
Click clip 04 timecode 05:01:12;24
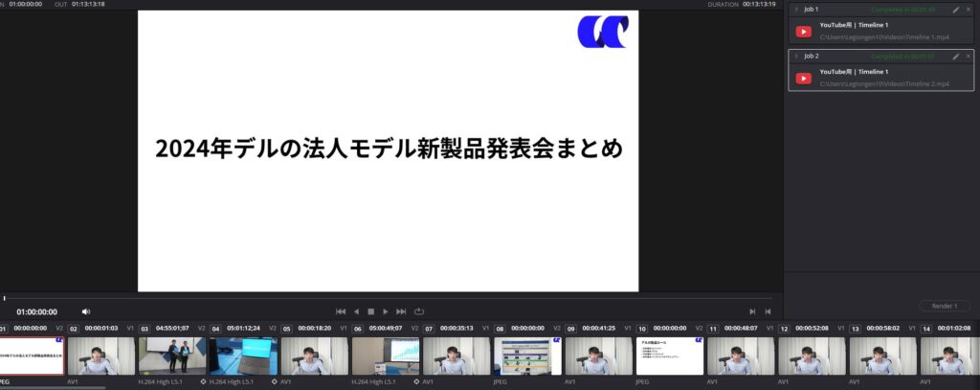coord(244,328)
